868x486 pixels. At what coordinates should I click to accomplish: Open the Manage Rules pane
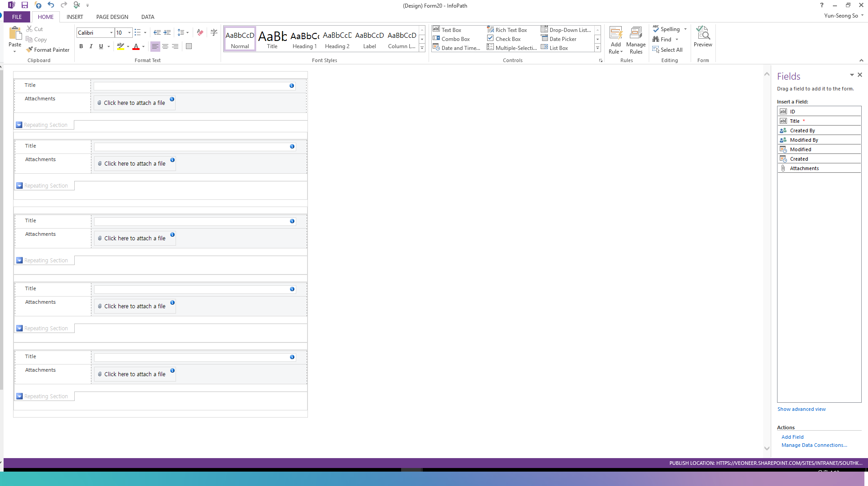pyautogui.click(x=636, y=40)
